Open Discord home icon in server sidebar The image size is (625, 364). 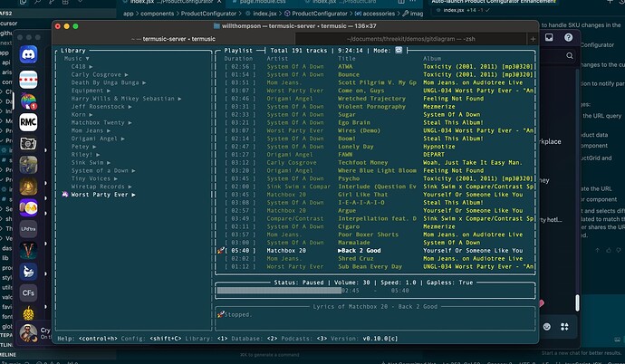click(x=28, y=54)
